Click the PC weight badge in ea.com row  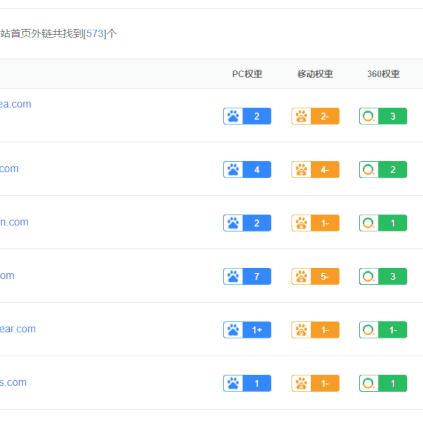(x=247, y=116)
